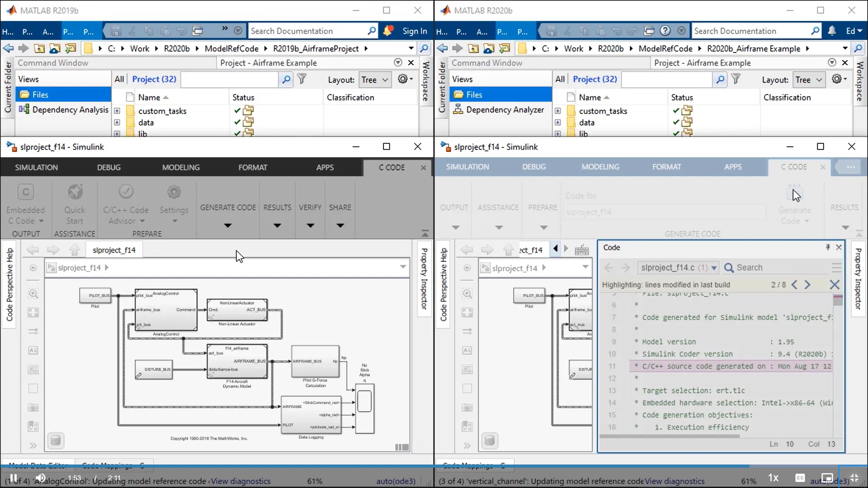Screen dimensions: 868x488
Task: Toggle closed captions on the video
Action: pos(800,478)
